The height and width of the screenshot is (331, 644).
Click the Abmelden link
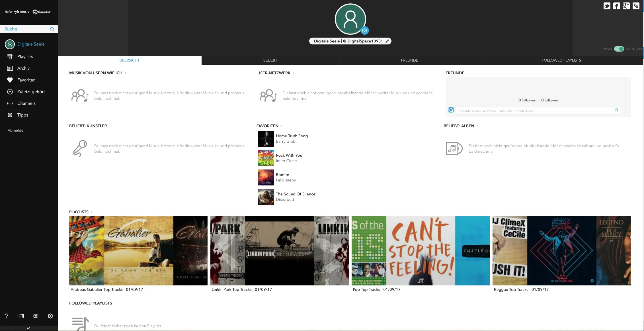pyautogui.click(x=17, y=130)
